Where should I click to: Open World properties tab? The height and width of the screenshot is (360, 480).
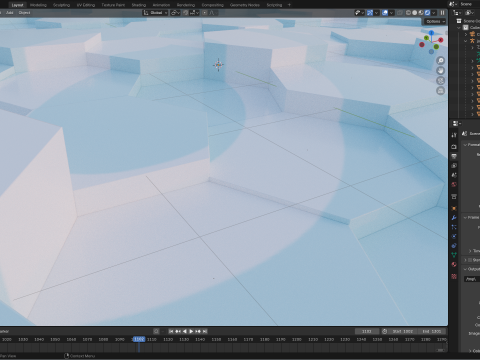click(454, 184)
